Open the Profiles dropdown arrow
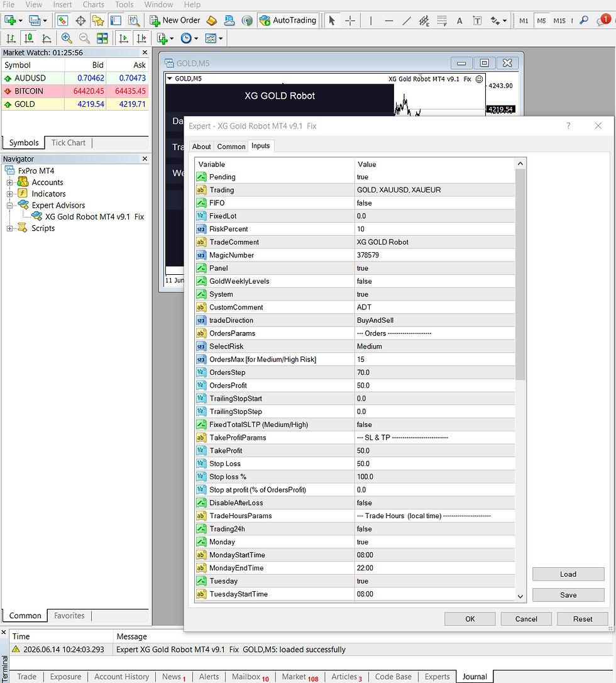 point(45,21)
